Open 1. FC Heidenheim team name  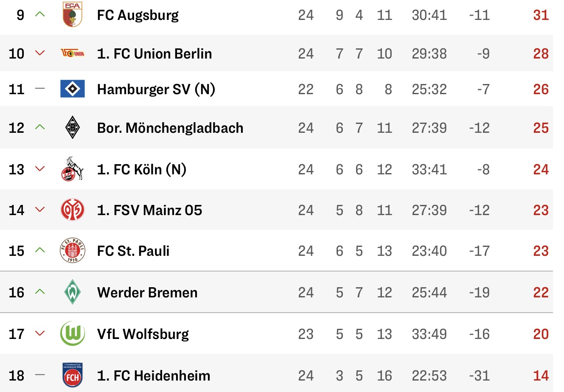(154, 375)
